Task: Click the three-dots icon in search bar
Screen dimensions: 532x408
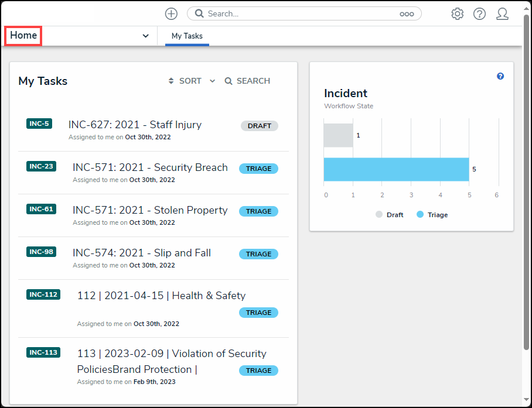Action: pyautogui.click(x=407, y=14)
